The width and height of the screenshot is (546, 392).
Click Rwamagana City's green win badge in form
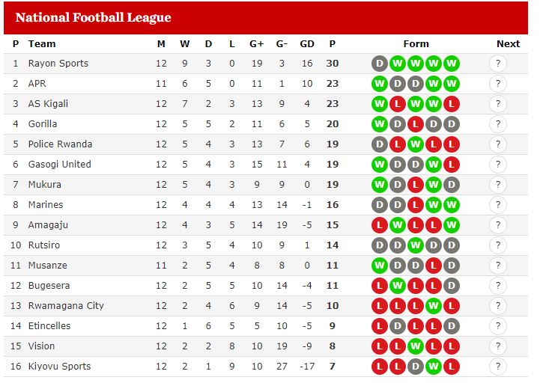coord(434,306)
